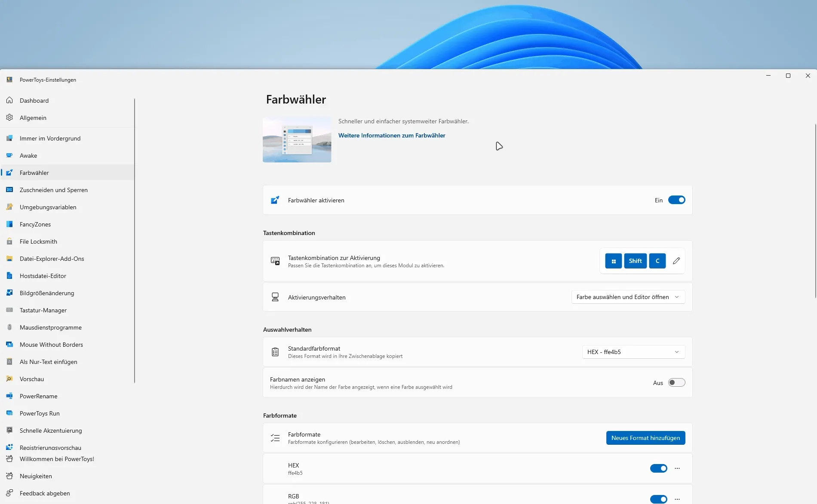Select Farbwähler in sidebar

68,172
